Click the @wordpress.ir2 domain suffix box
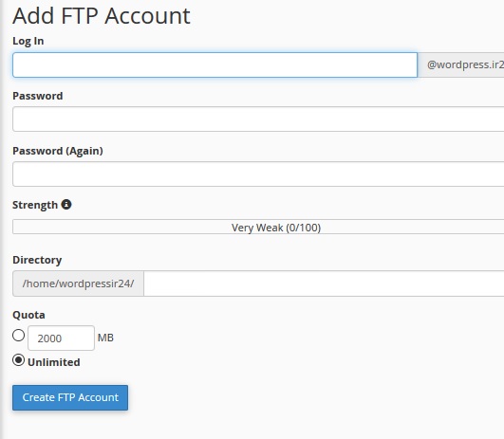The image size is (504, 439). pos(461,64)
